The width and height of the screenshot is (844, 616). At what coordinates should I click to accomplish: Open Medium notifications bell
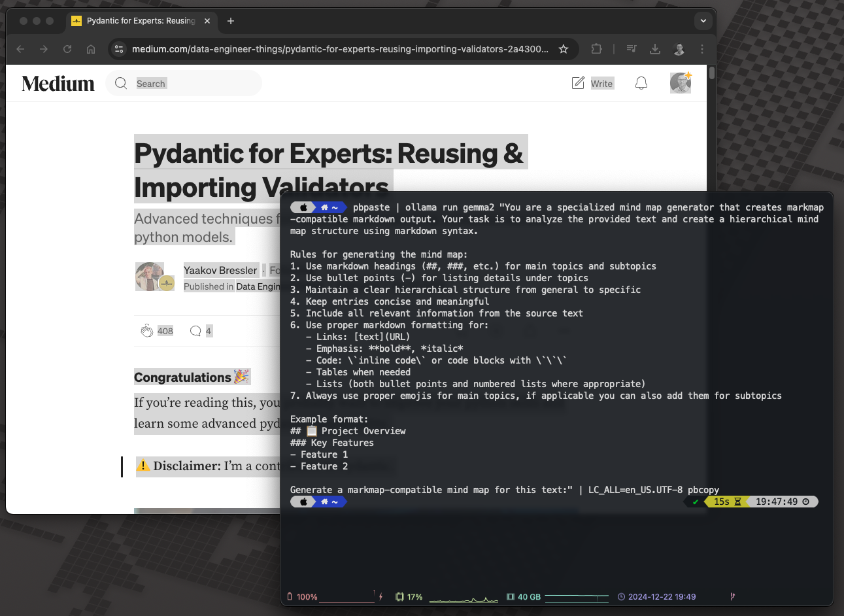(641, 83)
